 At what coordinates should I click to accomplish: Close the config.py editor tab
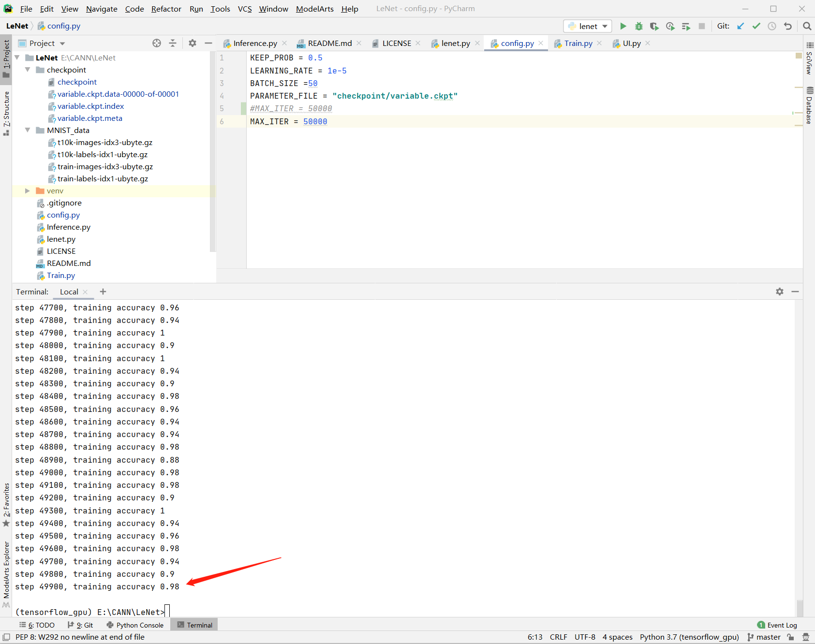tap(541, 43)
